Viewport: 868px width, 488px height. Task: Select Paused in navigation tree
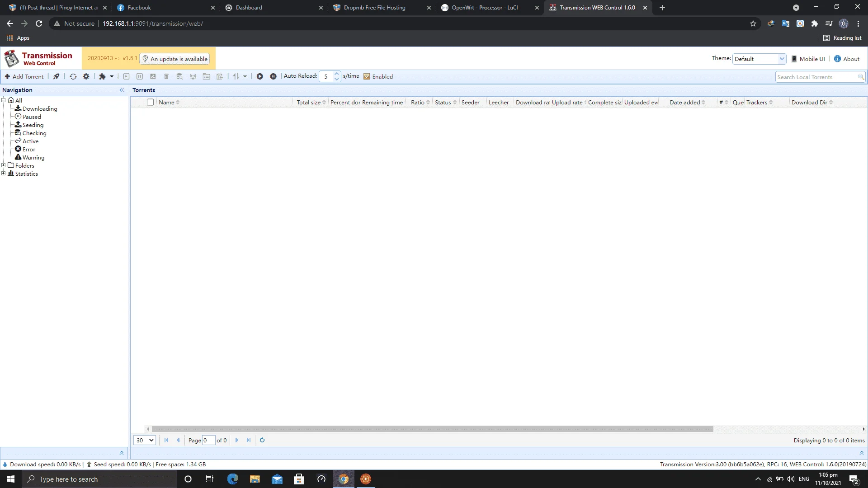click(x=32, y=117)
